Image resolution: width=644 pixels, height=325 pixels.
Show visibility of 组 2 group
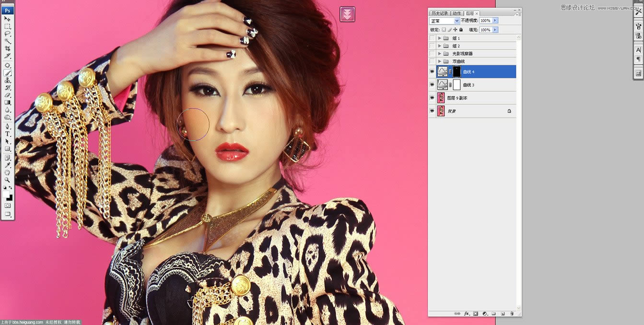click(x=433, y=46)
